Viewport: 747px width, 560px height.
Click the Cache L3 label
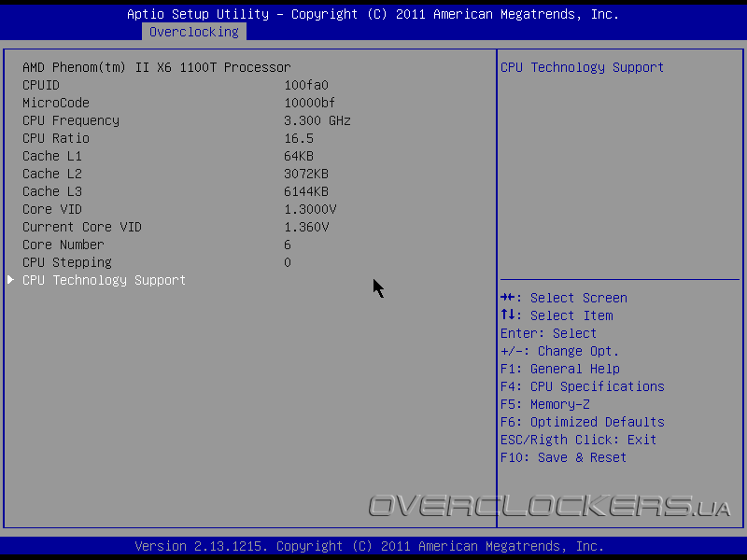click(x=52, y=191)
